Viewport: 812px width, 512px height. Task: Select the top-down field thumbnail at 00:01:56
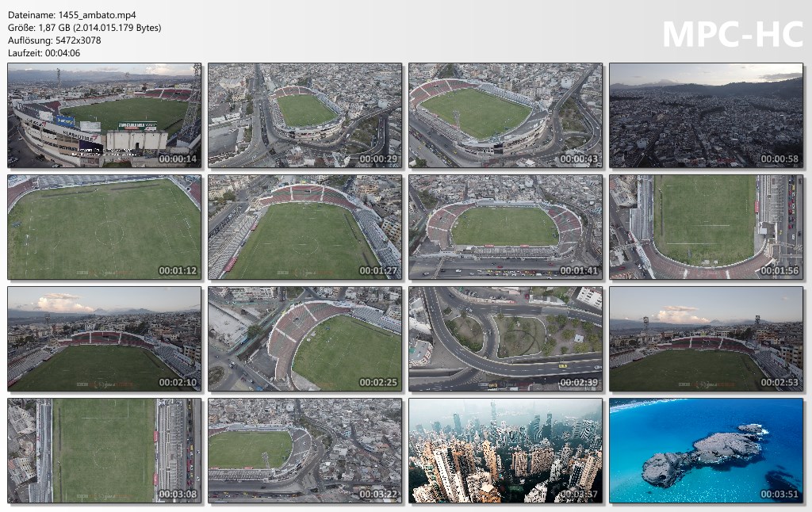pyautogui.click(x=706, y=227)
